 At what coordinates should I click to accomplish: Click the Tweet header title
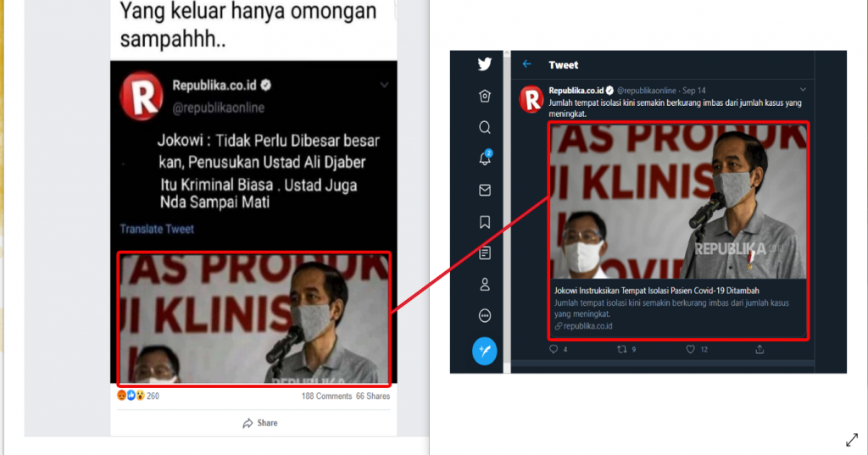tap(564, 64)
